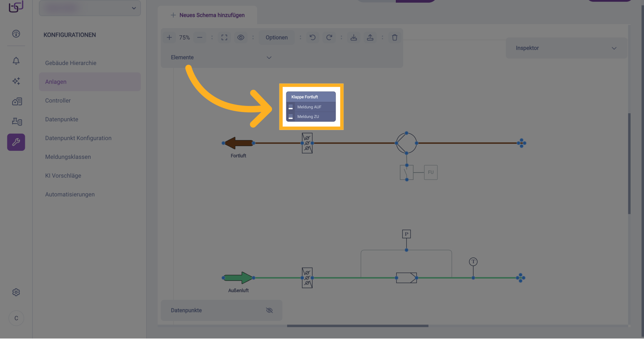
Task: Open Controller configuration menu item
Action: tap(58, 101)
